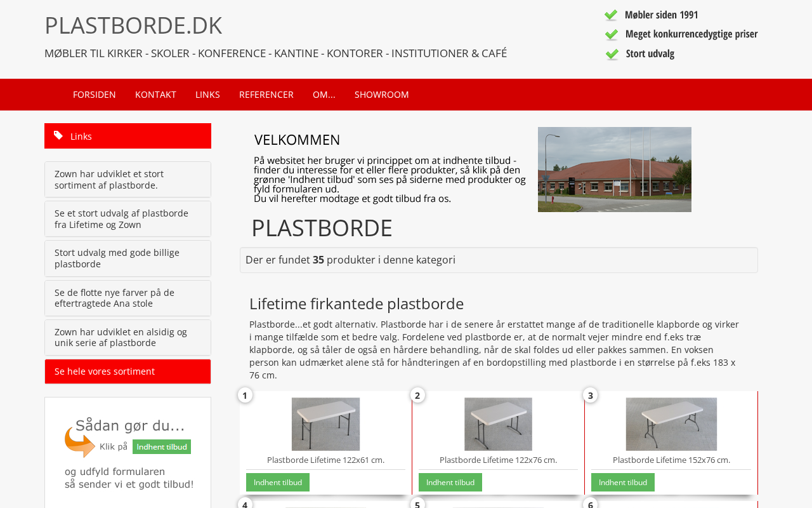This screenshot has height=508, width=812.
Task: Click 'Se hele vores sortiment' red button
Action: [x=128, y=371]
